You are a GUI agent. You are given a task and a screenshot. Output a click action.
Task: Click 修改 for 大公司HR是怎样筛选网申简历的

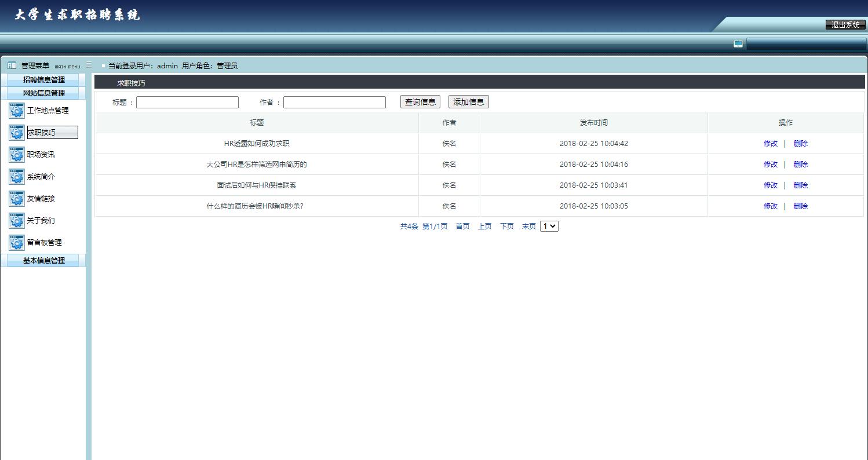(770, 165)
